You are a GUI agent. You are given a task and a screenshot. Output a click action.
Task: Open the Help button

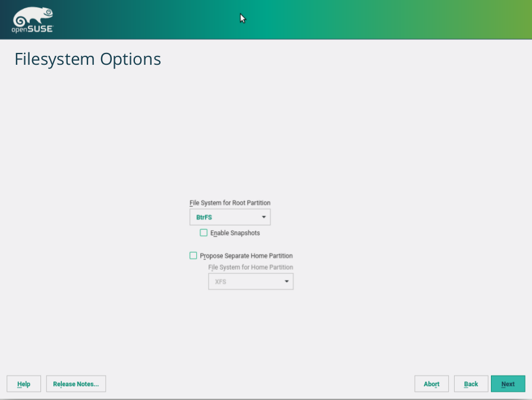tap(24, 384)
